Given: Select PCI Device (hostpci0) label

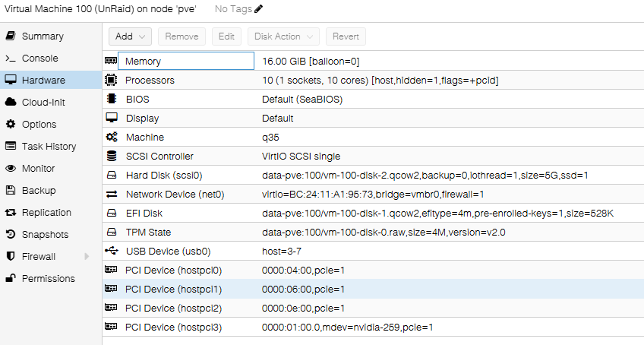Looking at the screenshot, I should tap(173, 271).
